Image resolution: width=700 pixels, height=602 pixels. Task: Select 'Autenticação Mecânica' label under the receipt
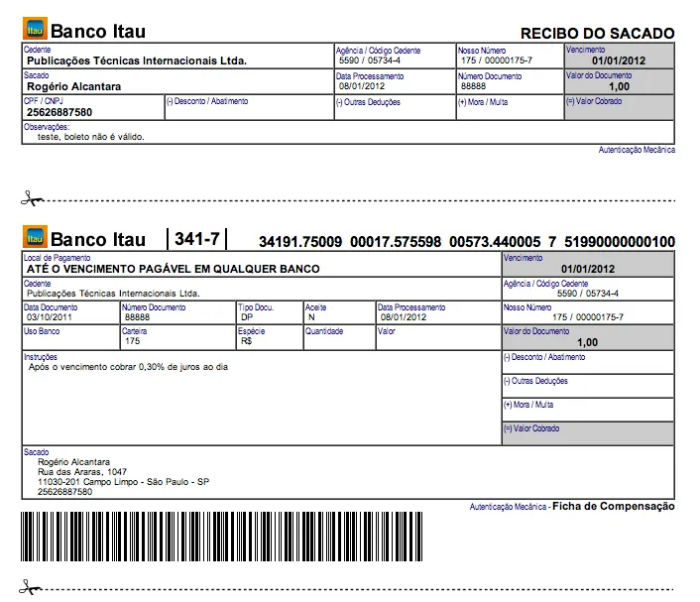[x=637, y=150]
